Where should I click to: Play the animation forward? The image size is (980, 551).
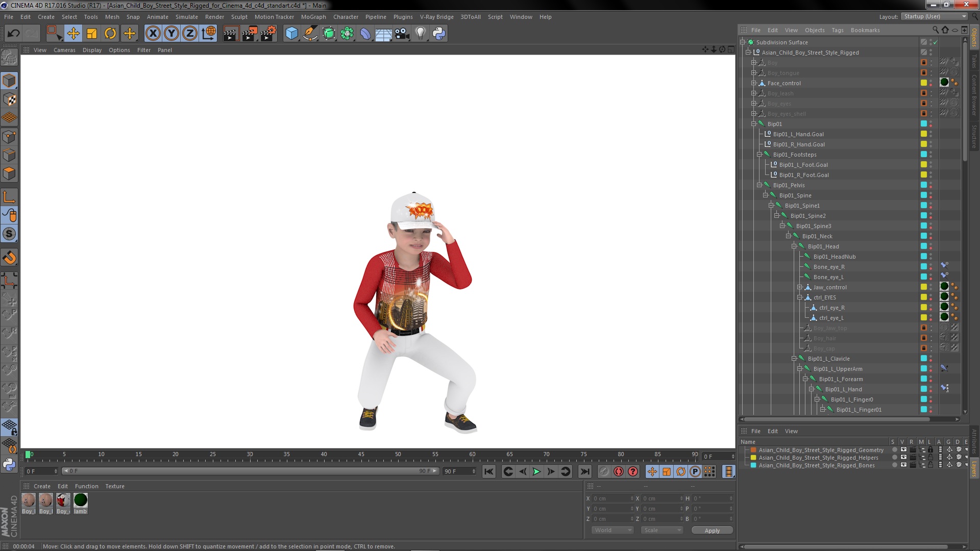[536, 471]
